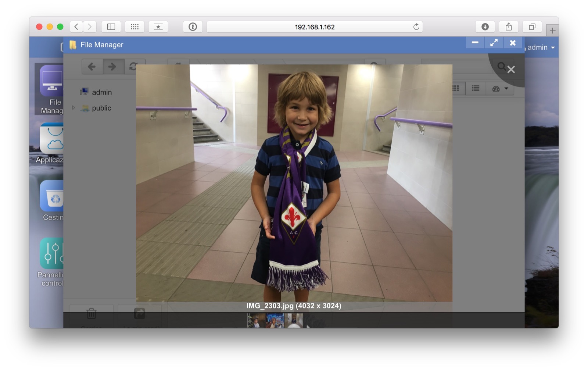Maximize the File Manager window

click(494, 43)
